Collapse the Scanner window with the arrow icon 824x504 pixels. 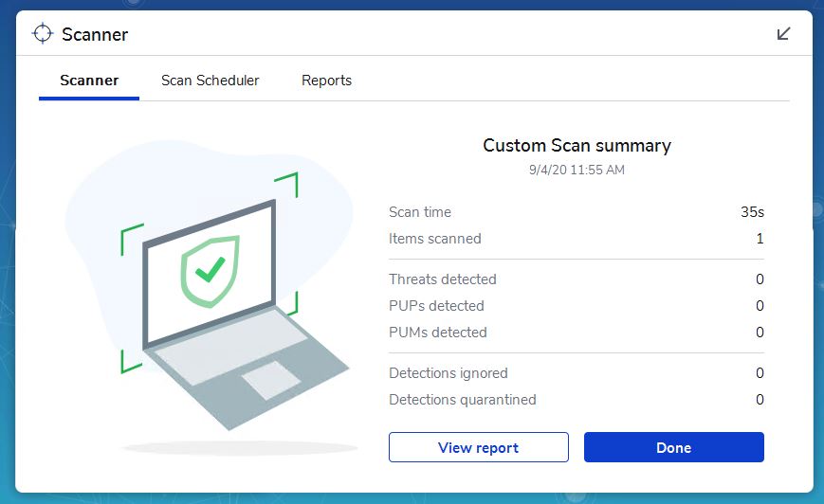(783, 33)
